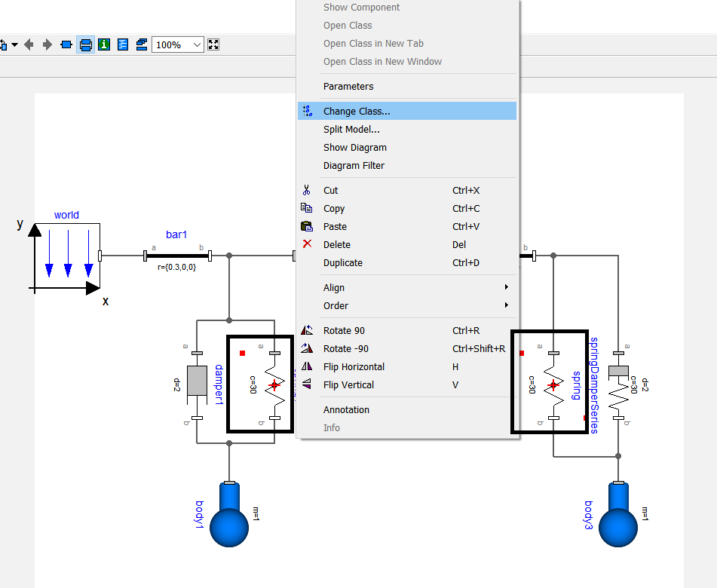Expand the Align submenu

(407, 288)
